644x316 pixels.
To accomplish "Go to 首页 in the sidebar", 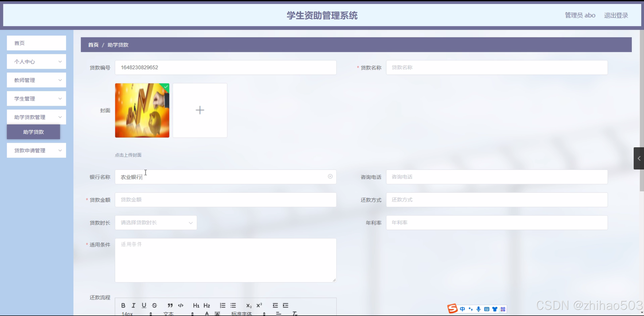I will pos(36,43).
